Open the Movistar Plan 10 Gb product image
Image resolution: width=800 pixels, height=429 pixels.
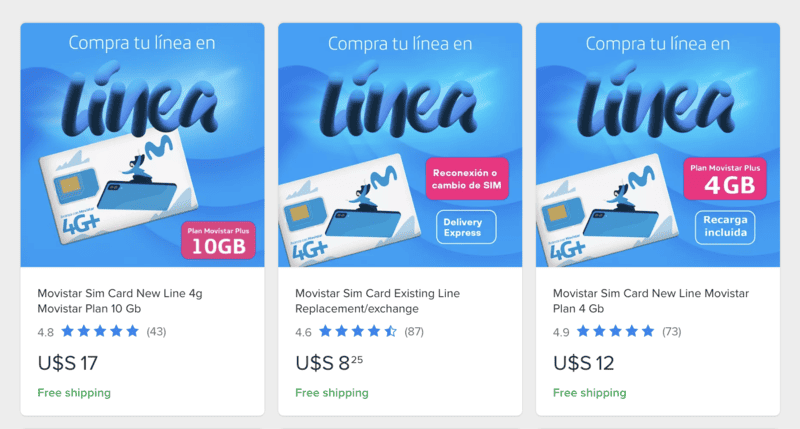pyautogui.click(x=142, y=145)
